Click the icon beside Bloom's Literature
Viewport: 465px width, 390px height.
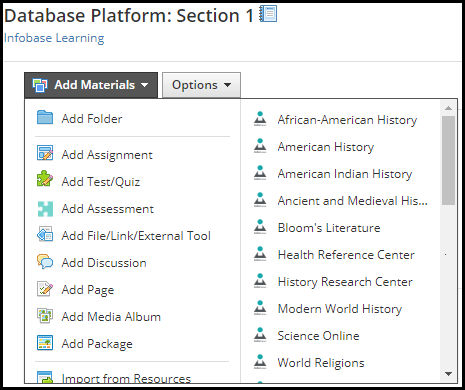(260, 227)
